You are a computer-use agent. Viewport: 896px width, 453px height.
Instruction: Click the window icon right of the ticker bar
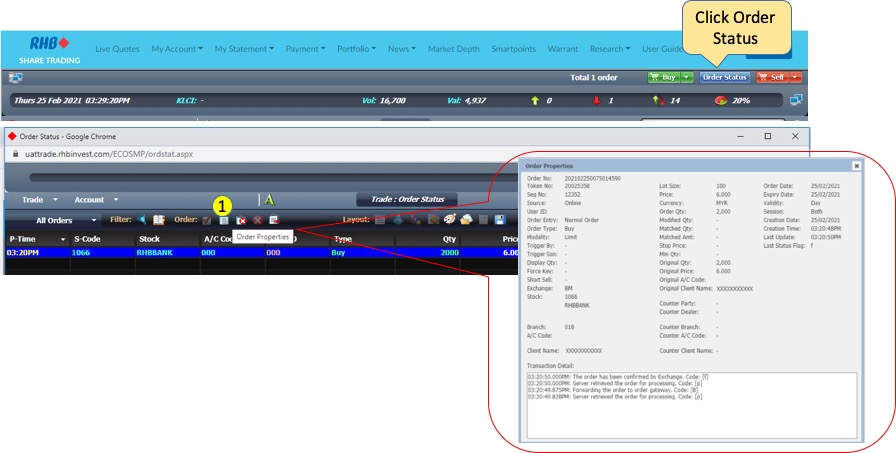tap(796, 100)
